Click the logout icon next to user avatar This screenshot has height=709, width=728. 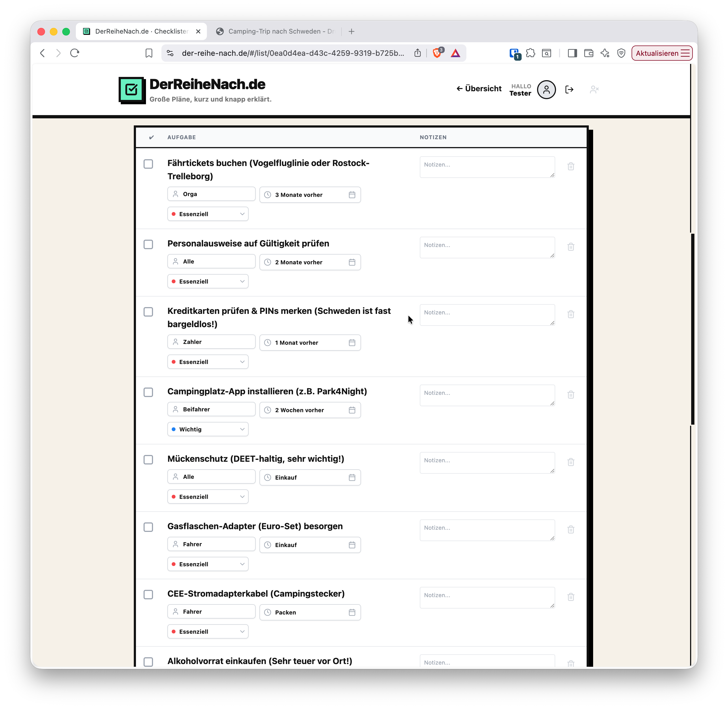pos(569,89)
